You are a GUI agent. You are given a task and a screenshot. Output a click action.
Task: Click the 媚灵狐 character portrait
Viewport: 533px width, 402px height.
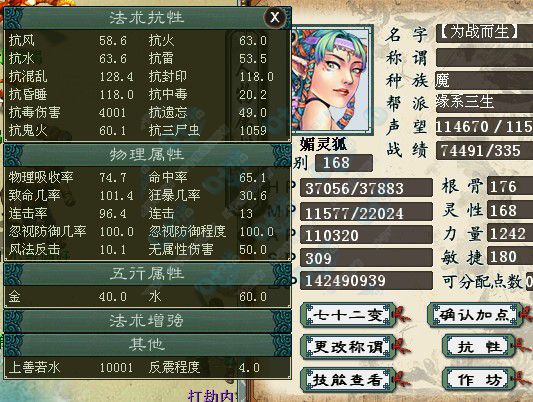(331, 81)
